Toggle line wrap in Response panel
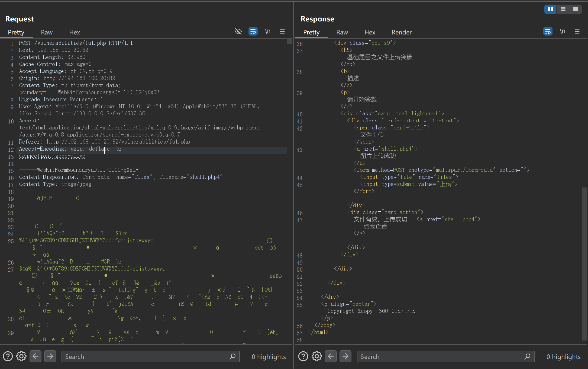 [548, 31]
